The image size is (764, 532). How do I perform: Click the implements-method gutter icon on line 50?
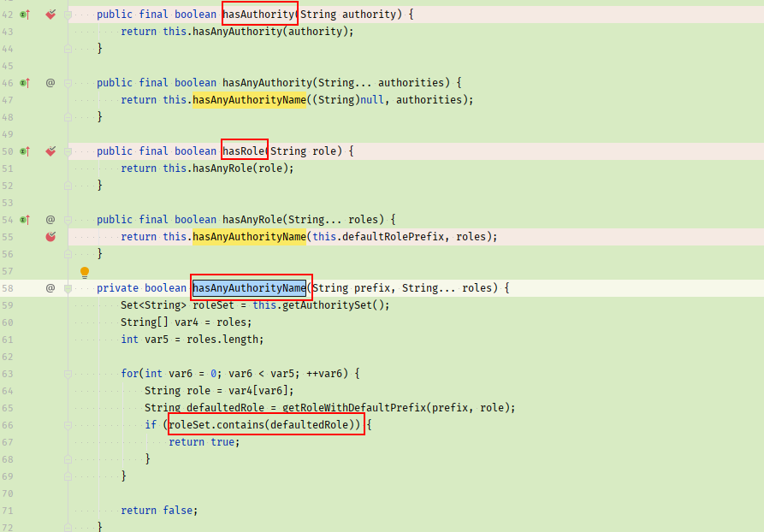25,151
